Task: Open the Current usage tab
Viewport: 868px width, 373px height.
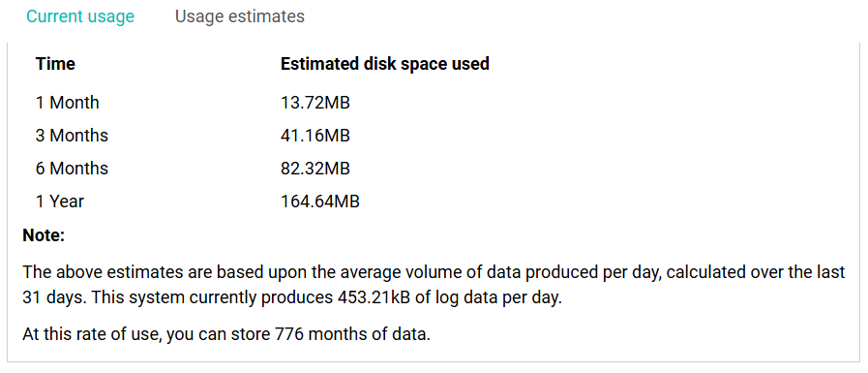Action: point(80,16)
